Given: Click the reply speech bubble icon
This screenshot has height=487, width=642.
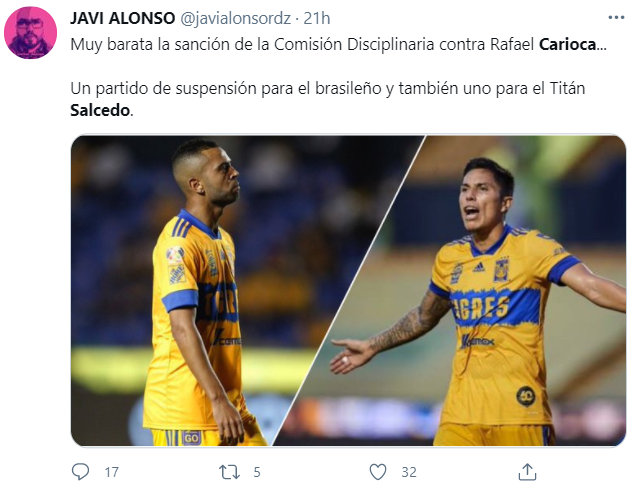Looking at the screenshot, I should point(80,472).
